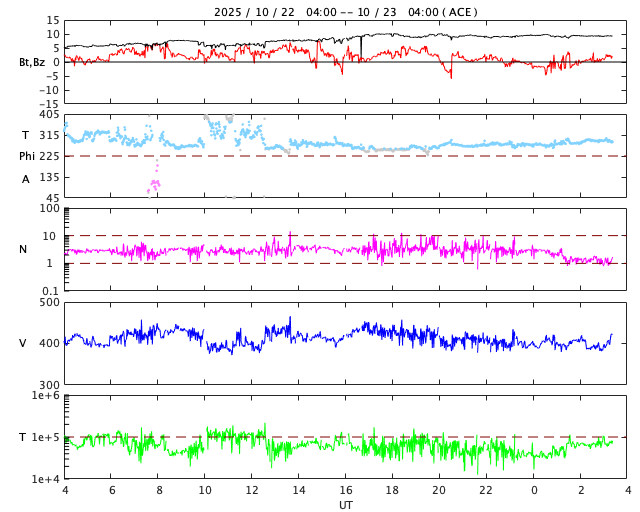The image size is (640, 512).
Task: Click the V velocity axis label
Action: click(23, 343)
